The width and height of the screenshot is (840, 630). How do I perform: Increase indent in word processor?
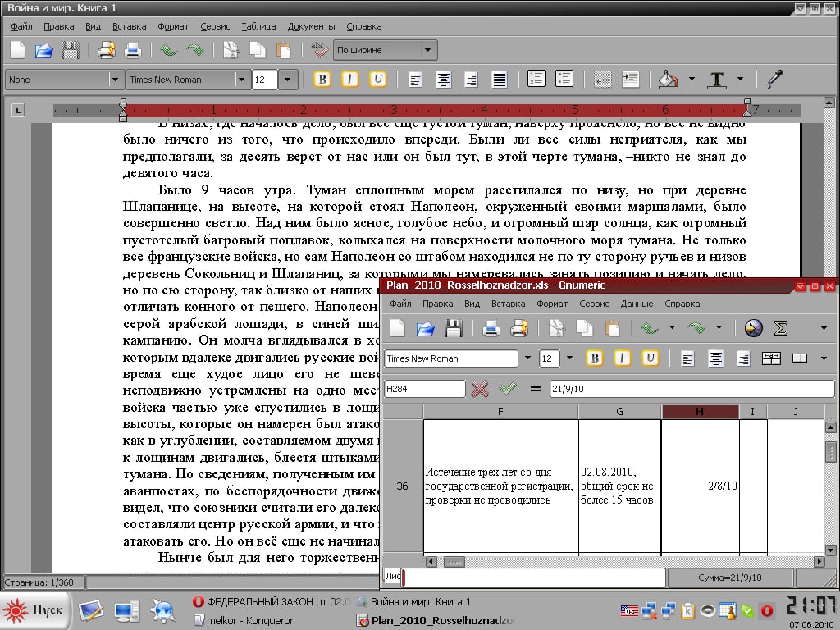pos(631,80)
